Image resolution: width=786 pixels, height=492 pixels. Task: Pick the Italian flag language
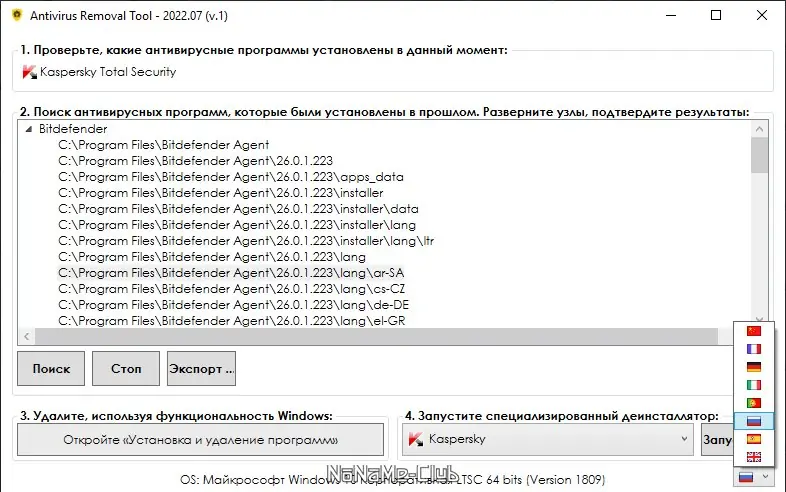[754, 385]
